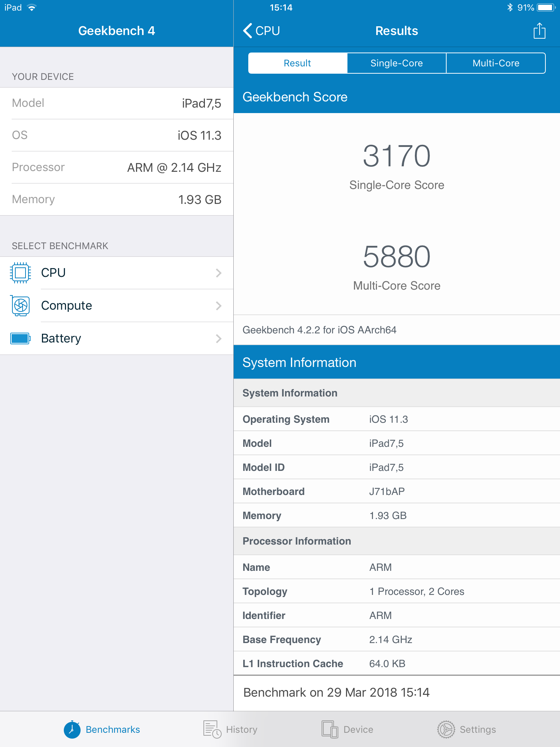This screenshot has height=747, width=560.
Task: Open the Settings tab label
Action: [478, 729]
